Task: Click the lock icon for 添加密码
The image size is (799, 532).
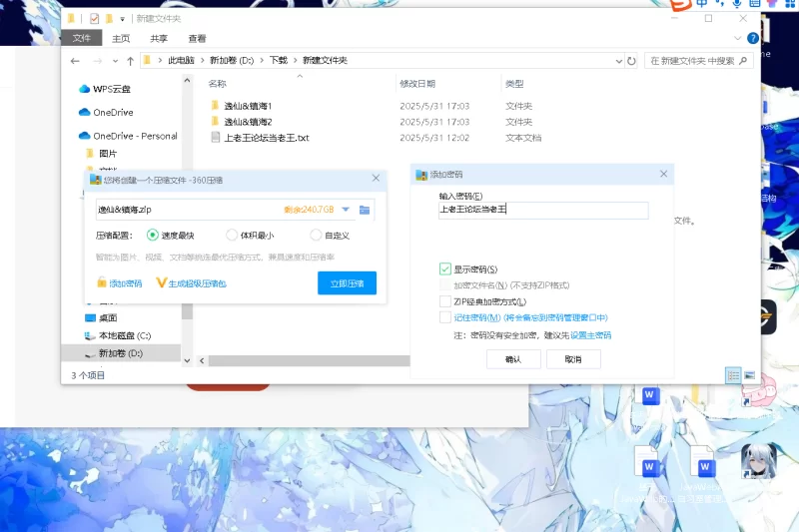Action: pos(102,283)
